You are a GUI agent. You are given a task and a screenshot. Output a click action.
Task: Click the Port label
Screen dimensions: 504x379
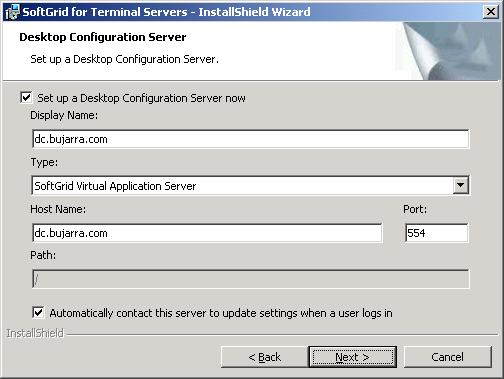click(x=415, y=209)
